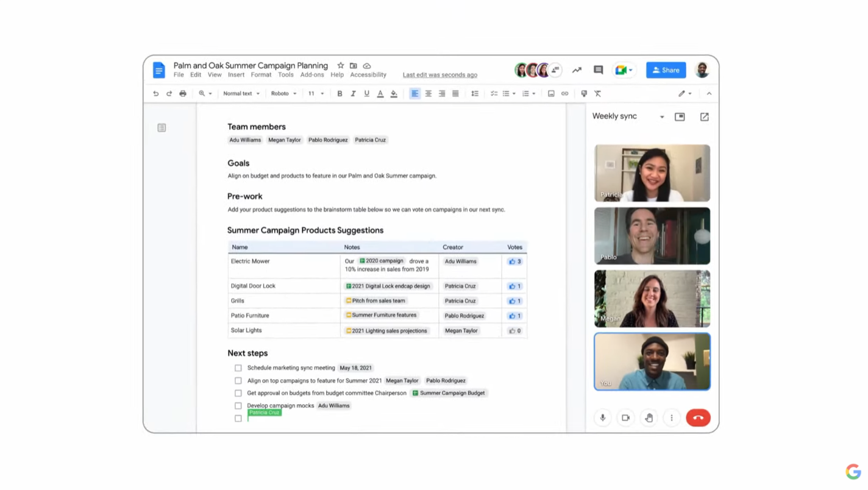Check the Get approval on budgets checkbox
868x490 pixels.
[x=238, y=393]
